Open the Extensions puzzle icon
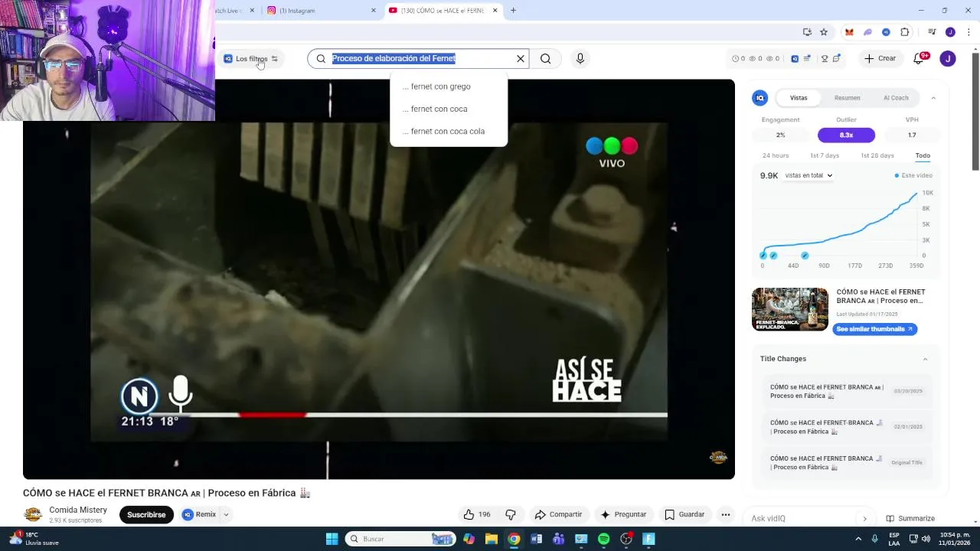 click(905, 32)
